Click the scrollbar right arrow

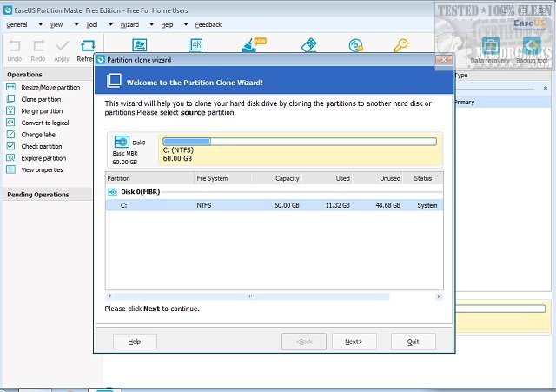pos(439,296)
